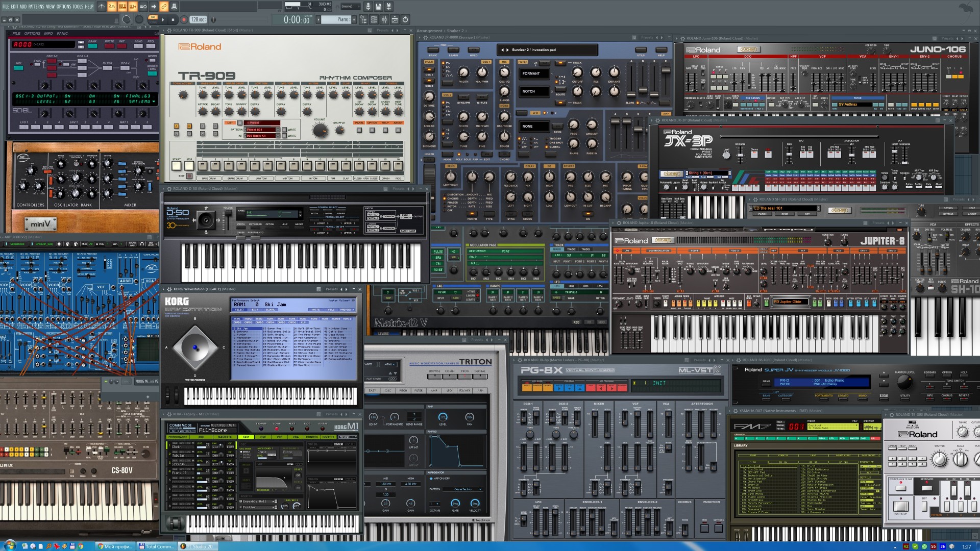The height and width of the screenshot is (551, 980).
Task: Click the TR-909 VOLUME knob
Action: click(x=320, y=131)
